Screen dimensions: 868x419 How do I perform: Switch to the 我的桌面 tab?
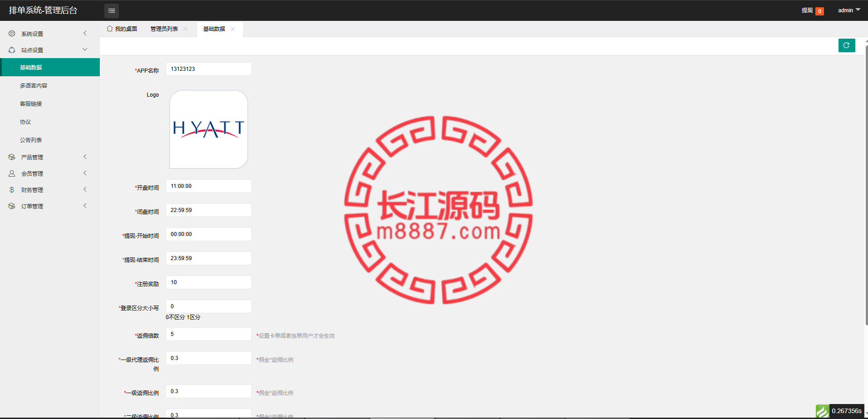coord(122,29)
